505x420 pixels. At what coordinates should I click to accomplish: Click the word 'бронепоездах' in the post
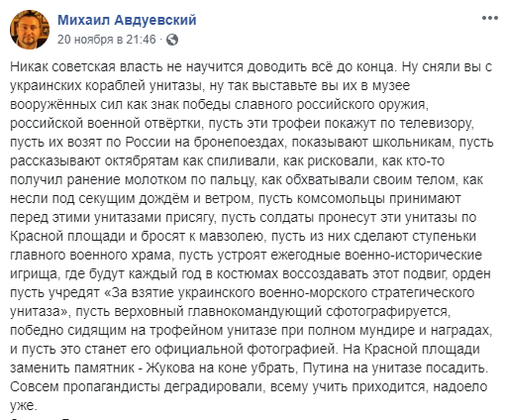click(x=239, y=143)
